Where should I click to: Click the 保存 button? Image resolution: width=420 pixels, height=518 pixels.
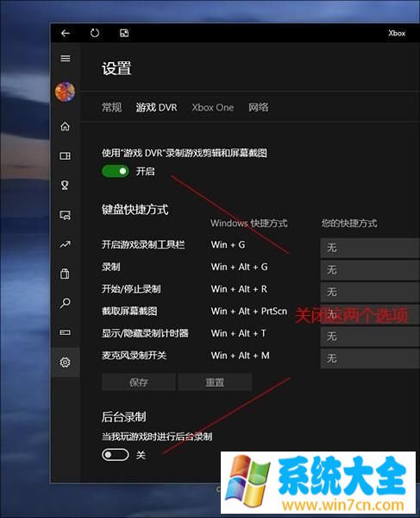pyautogui.click(x=139, y=382)
